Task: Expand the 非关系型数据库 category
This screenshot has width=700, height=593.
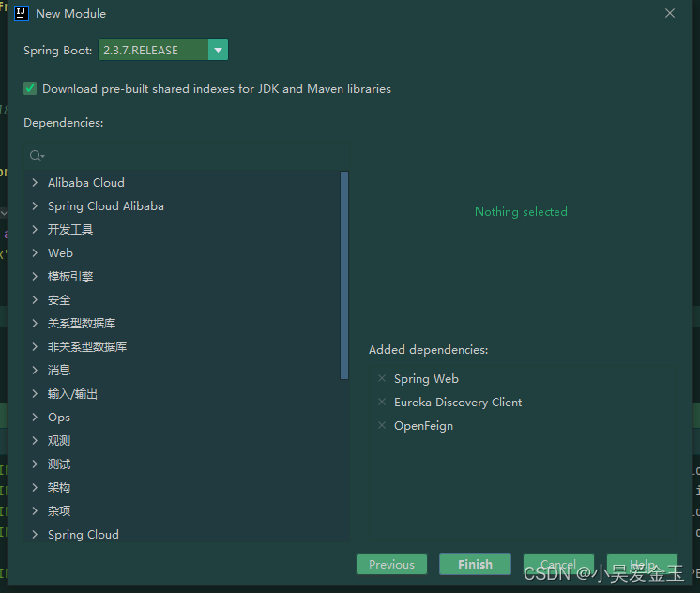Action: click(35, 346)
